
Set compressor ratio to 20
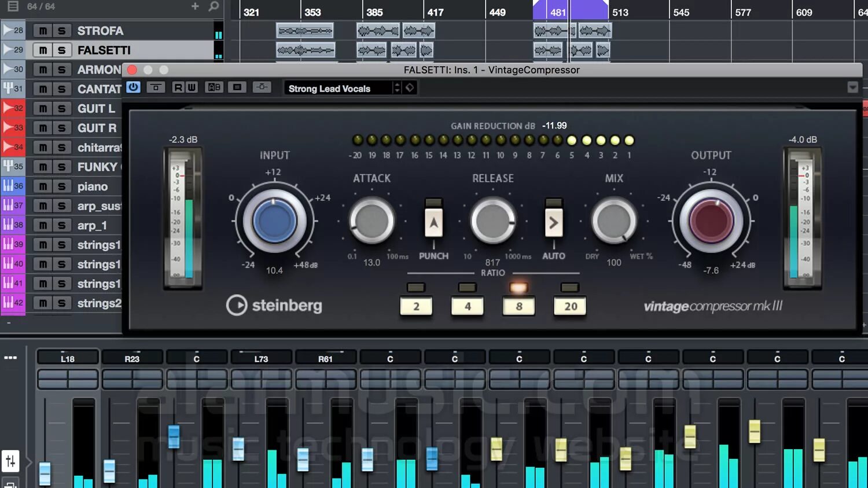click(x=570, y=306)
